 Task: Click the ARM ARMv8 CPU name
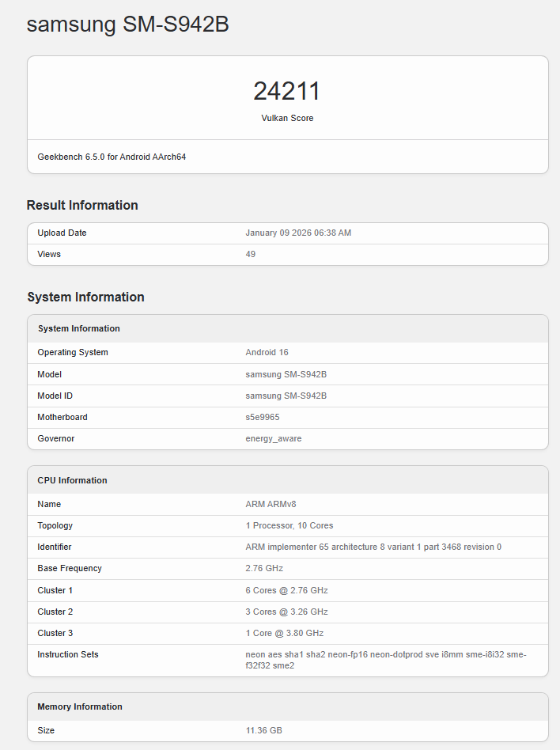point(271,504)
